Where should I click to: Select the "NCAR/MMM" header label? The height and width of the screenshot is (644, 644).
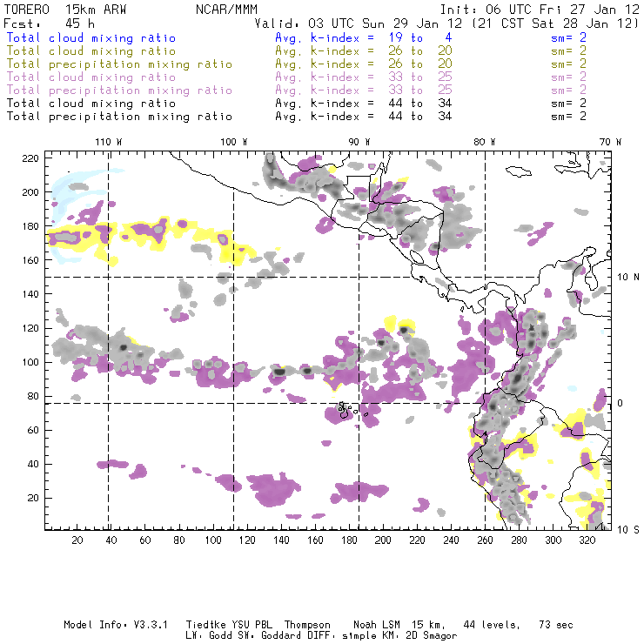(226, 10)
